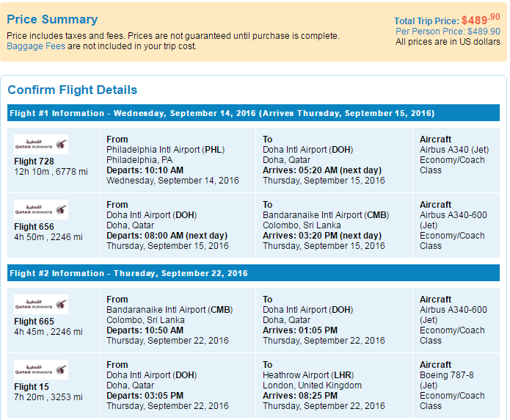Select the Flight #1 Information header bar
Image resolution: width=510 pixels, height=420 pixels.
coord(253,113)
